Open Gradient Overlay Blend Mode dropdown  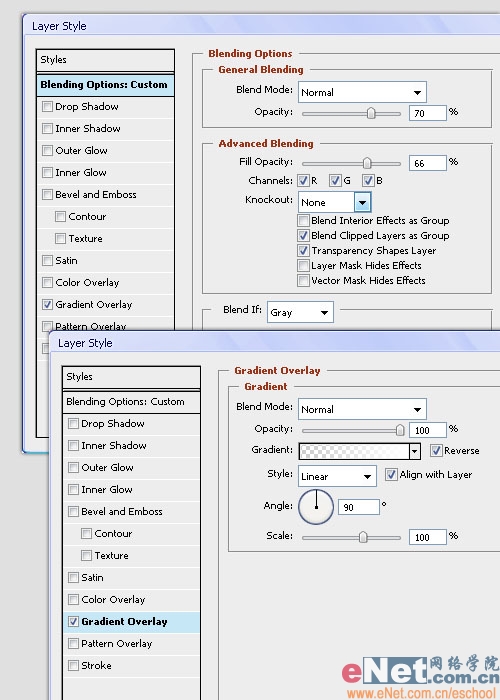coord(362,409)
